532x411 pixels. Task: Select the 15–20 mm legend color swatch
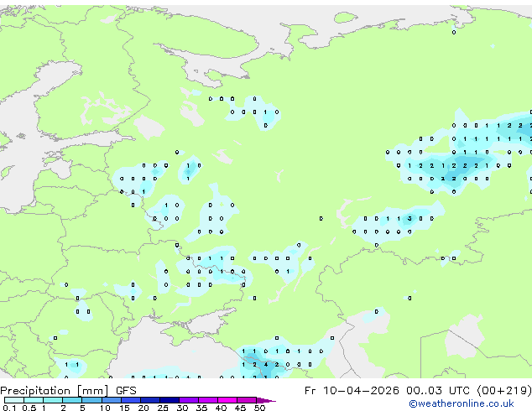131,400
